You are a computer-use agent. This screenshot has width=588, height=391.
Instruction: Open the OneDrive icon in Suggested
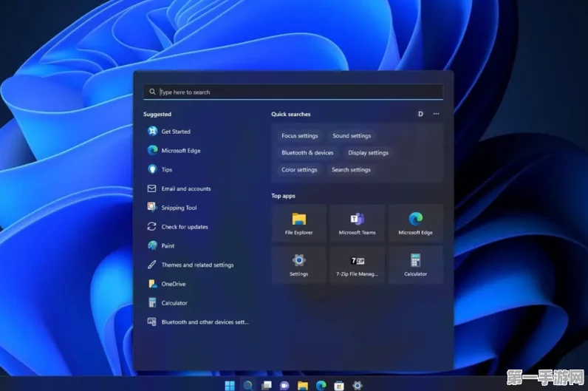tap(152, 284)
